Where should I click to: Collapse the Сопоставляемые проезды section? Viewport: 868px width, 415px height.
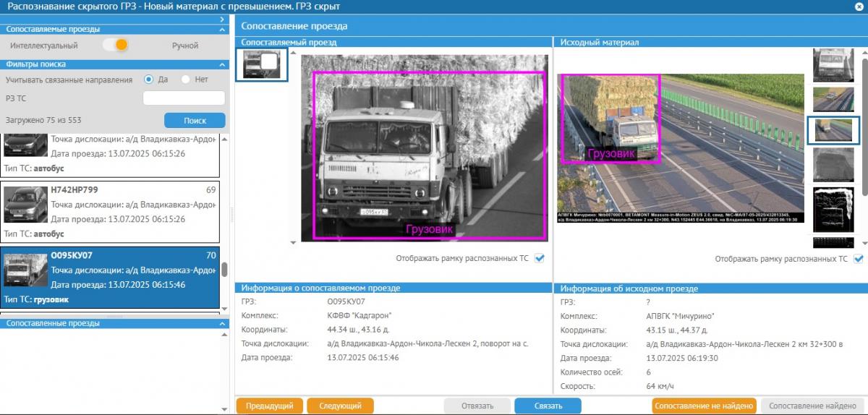pyautogui.click(x=222, y=30)
